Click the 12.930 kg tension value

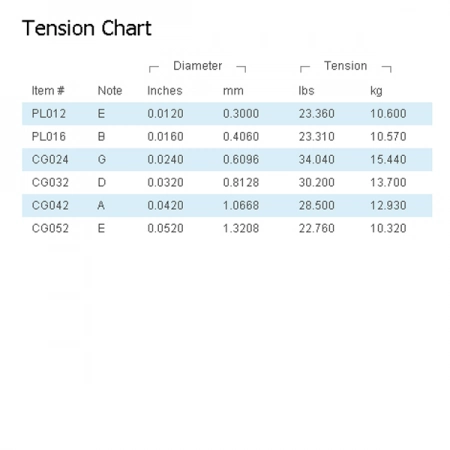point(388,205)
